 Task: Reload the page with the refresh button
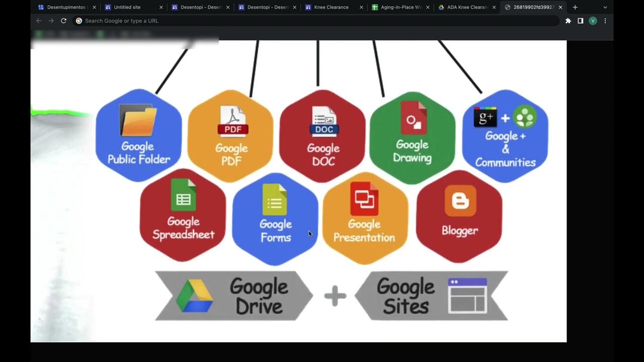click(x=63, y=21)
